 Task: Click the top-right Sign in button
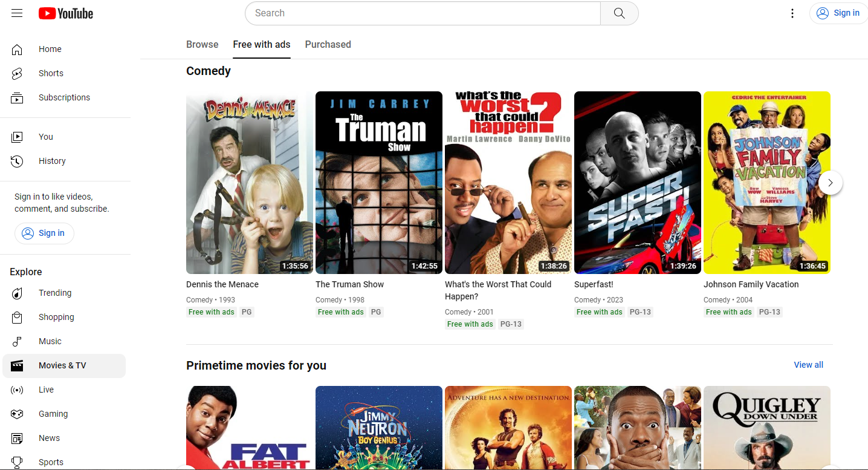[x=838, y=13]
